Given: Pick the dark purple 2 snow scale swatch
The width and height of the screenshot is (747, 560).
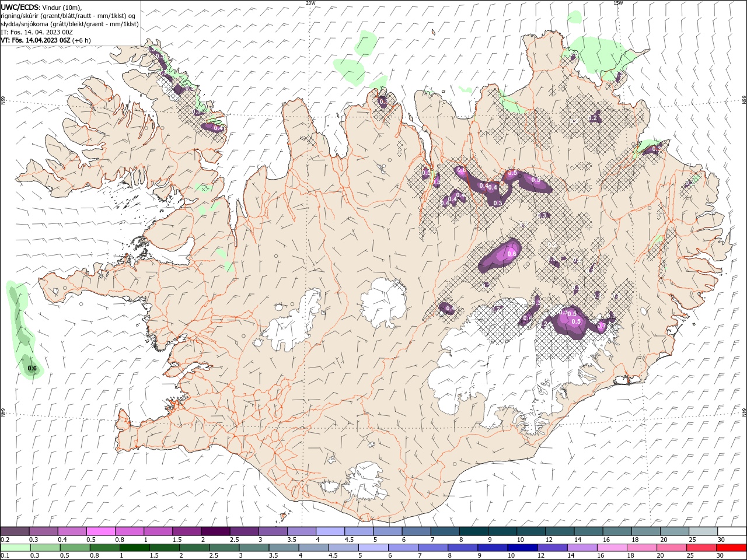Looking at the screenshot, I should (216, 531).
